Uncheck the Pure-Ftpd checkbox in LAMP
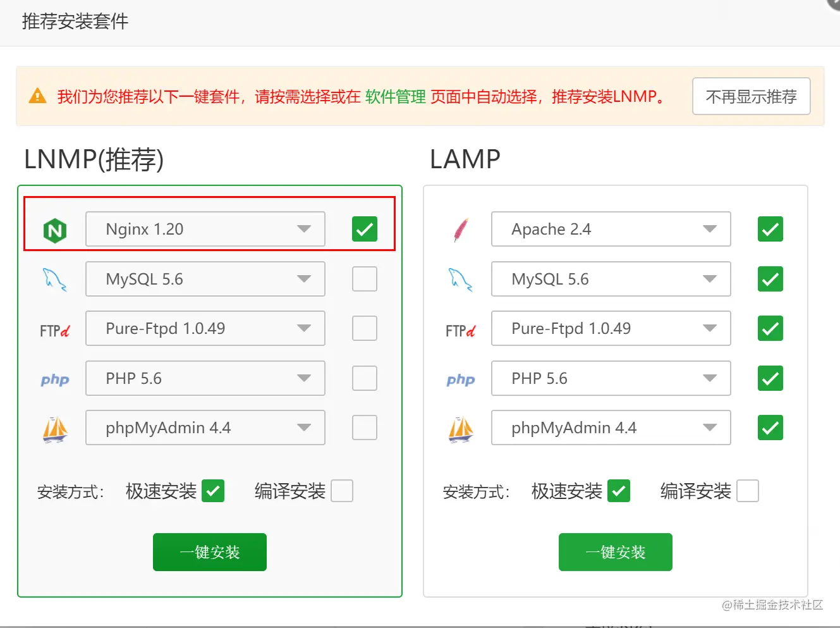The width and height of the screenshot is (840, 628). (x=770, y=328)
